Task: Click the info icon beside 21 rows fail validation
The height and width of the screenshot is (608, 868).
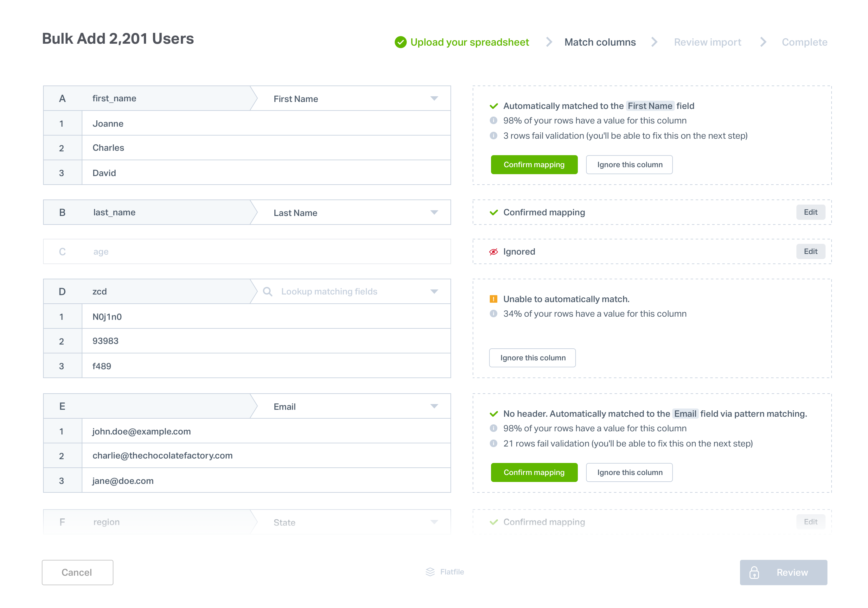Action: 493,443
